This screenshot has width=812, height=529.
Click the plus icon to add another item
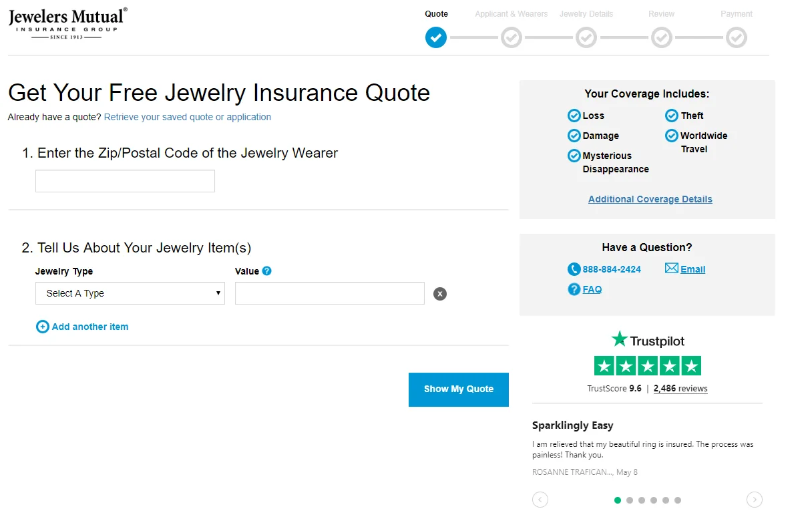tap(42, 327)
